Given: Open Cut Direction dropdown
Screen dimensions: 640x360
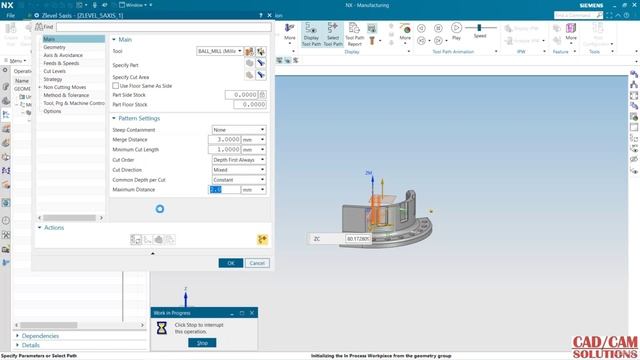Looking at the screenshot, I should 239,170.
